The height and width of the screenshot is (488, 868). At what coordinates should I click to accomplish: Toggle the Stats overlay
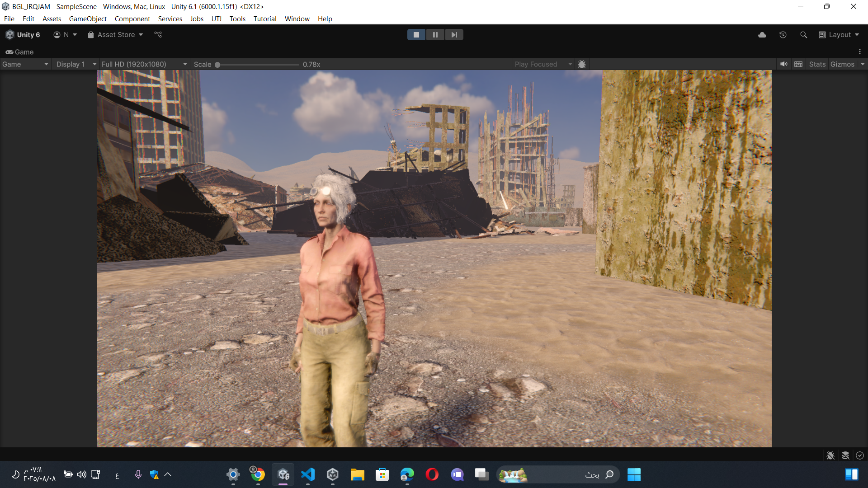click(817, 64)
